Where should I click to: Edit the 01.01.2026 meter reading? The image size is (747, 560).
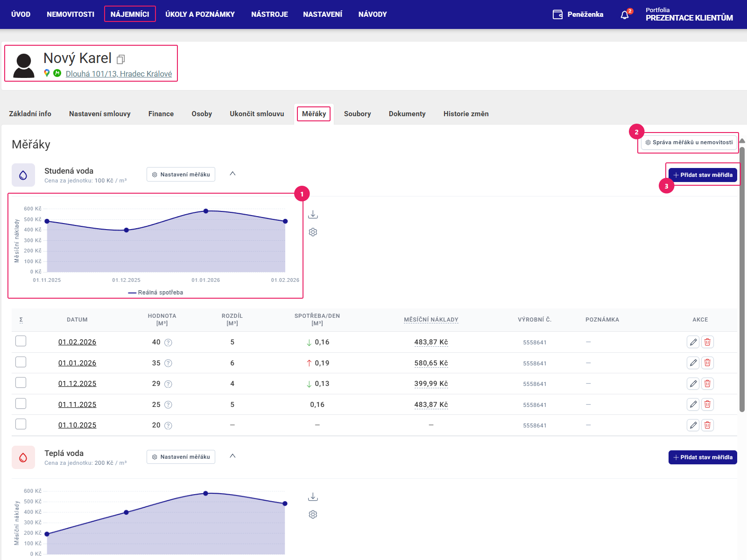click(x=693, y=363)
